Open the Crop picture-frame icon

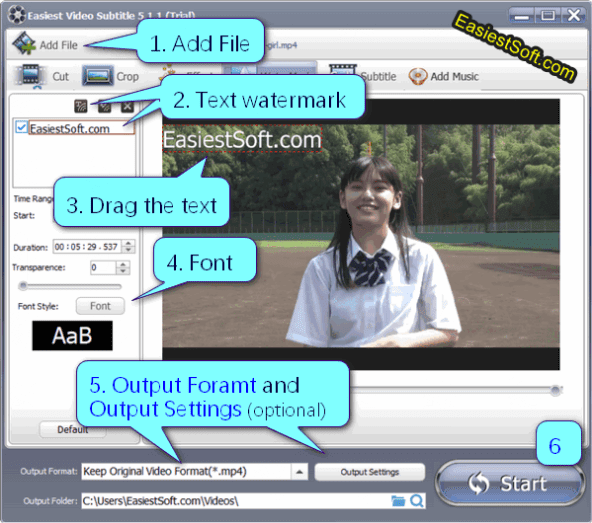click(98, 76)
